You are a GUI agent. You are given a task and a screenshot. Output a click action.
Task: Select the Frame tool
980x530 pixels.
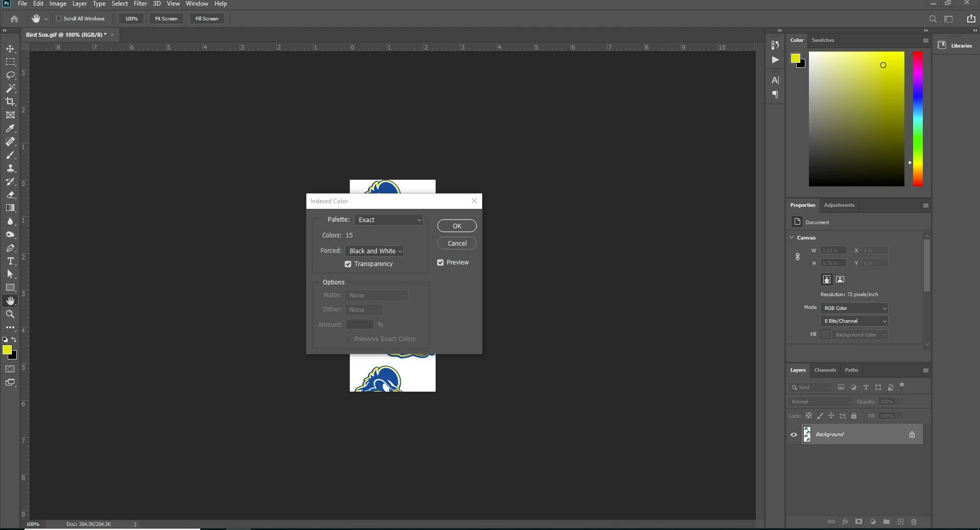(x=10, y=115)
